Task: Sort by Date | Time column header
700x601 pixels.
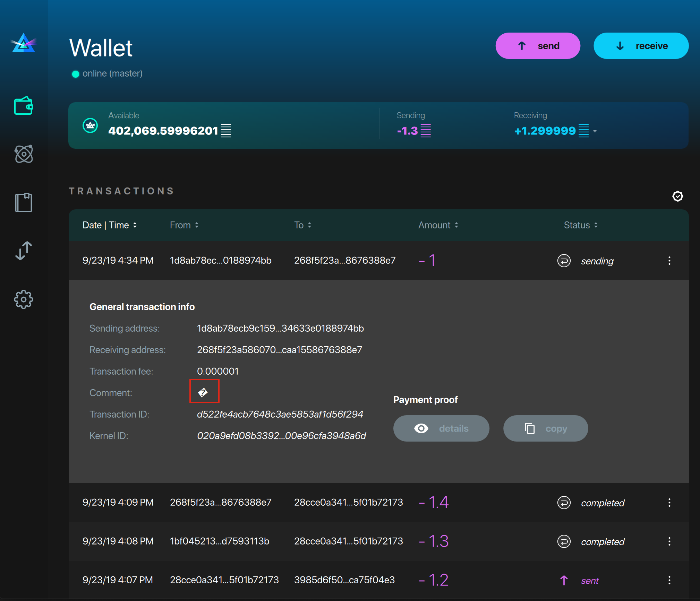Action: 109,225
